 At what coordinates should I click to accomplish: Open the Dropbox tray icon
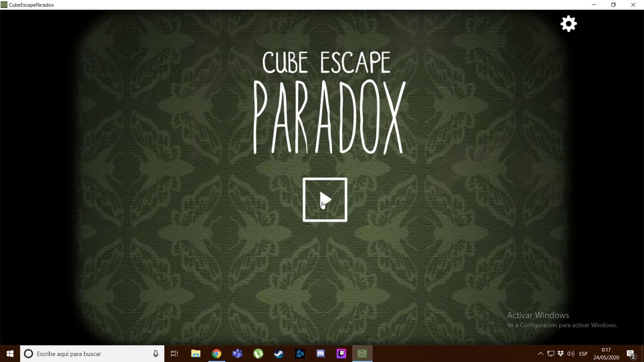click(x=560, y=354)
